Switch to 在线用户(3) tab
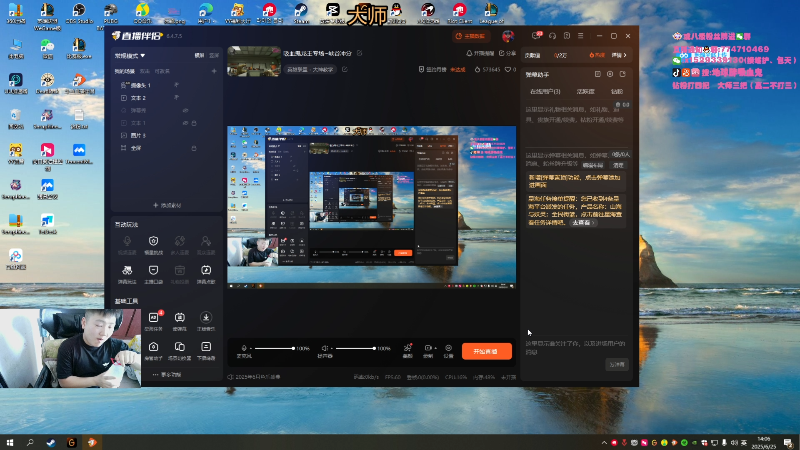 click(x=545, y=92)
